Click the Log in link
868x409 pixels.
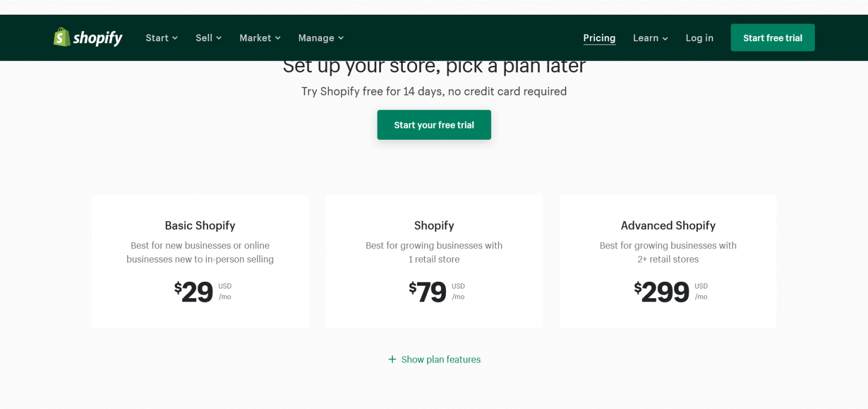(700, 38)
